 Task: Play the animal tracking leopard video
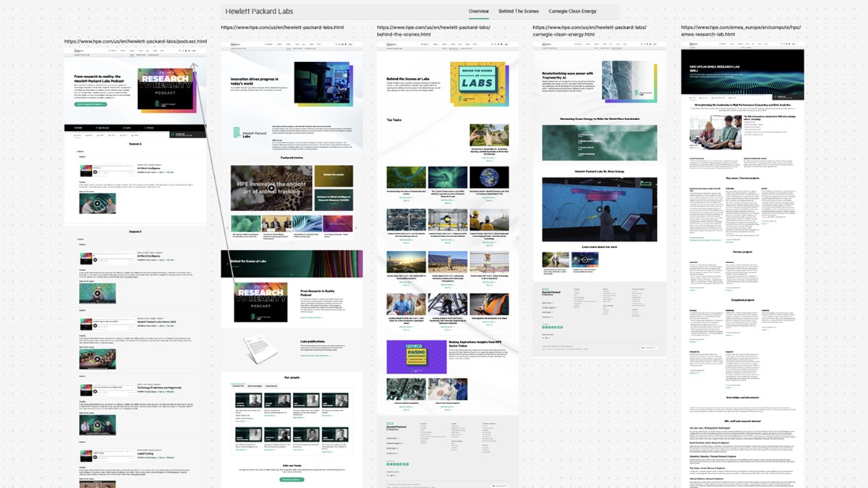coord(271,189)
